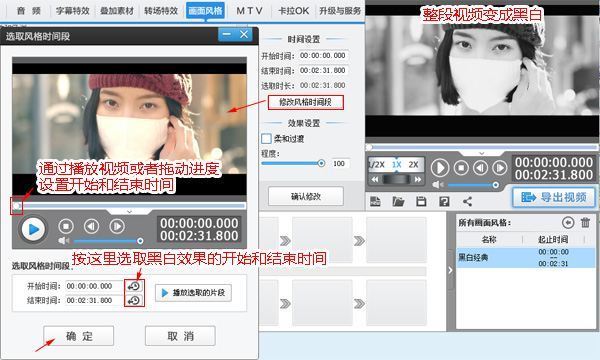Stop the main preview playback
This screenshot has width=600, height=360.
pyautogui.click(x=461, y=168)
